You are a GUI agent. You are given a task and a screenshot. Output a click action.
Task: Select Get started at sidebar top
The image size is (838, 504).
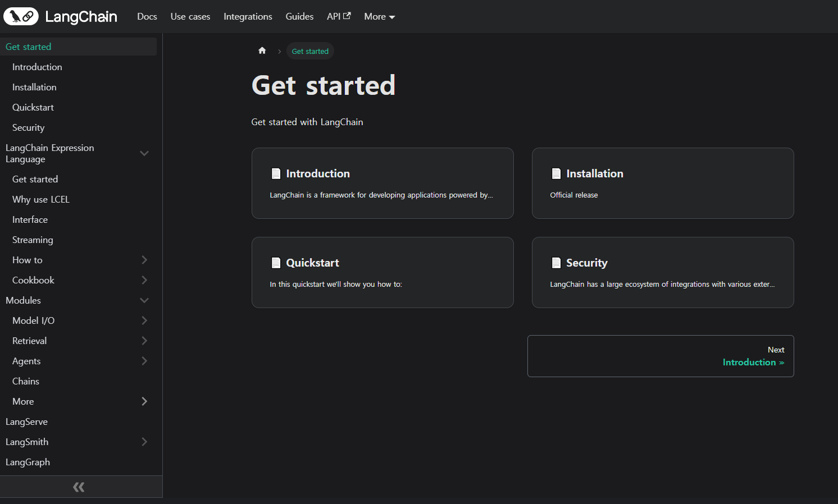(78, 47)
